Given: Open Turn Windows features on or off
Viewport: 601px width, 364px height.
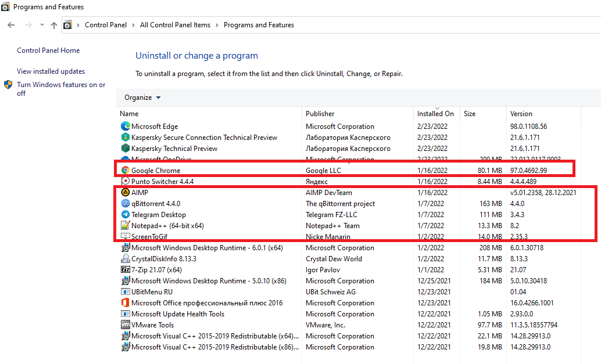Looking at the screenshot, I should click(x=61, y=89).
